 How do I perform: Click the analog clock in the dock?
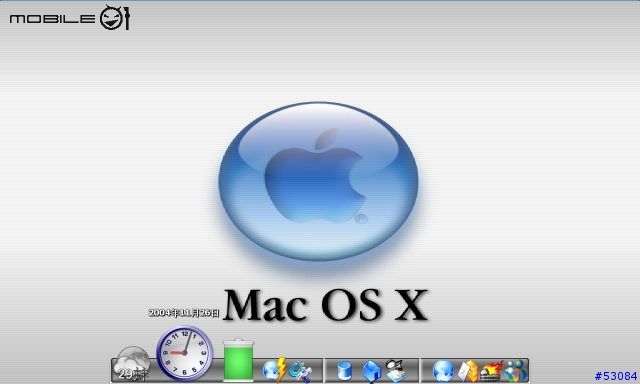point(184,353)
